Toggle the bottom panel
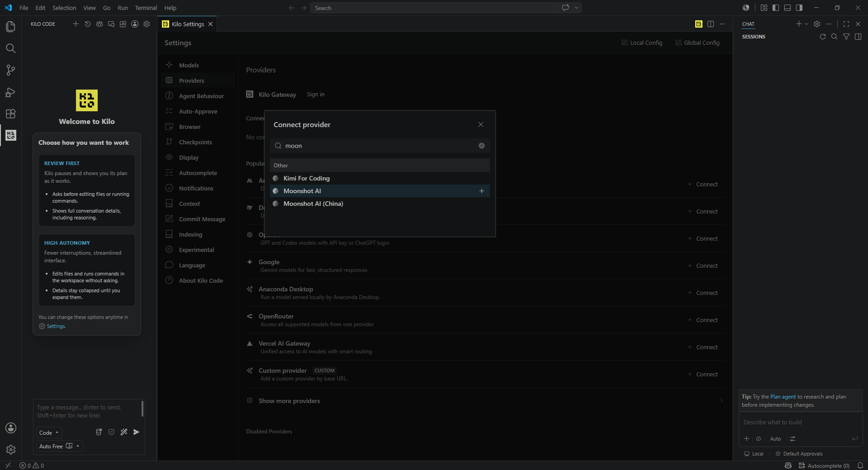868x470 pixels. [787, 8]
